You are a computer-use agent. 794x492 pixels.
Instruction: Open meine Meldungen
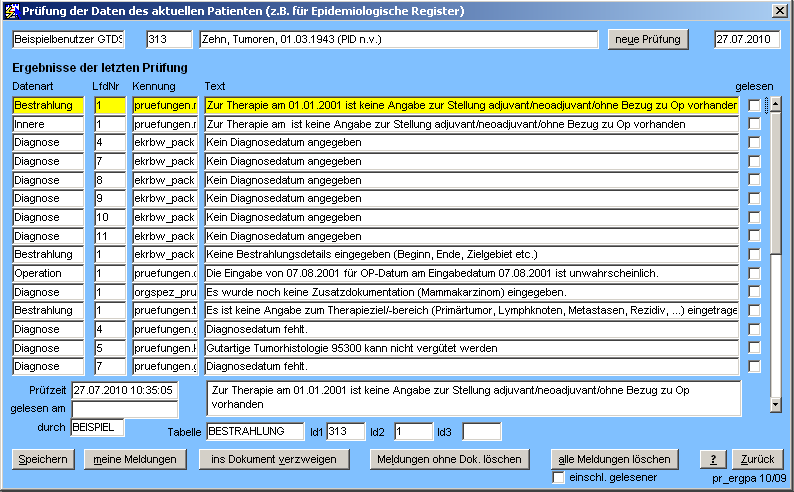[135, 459]
